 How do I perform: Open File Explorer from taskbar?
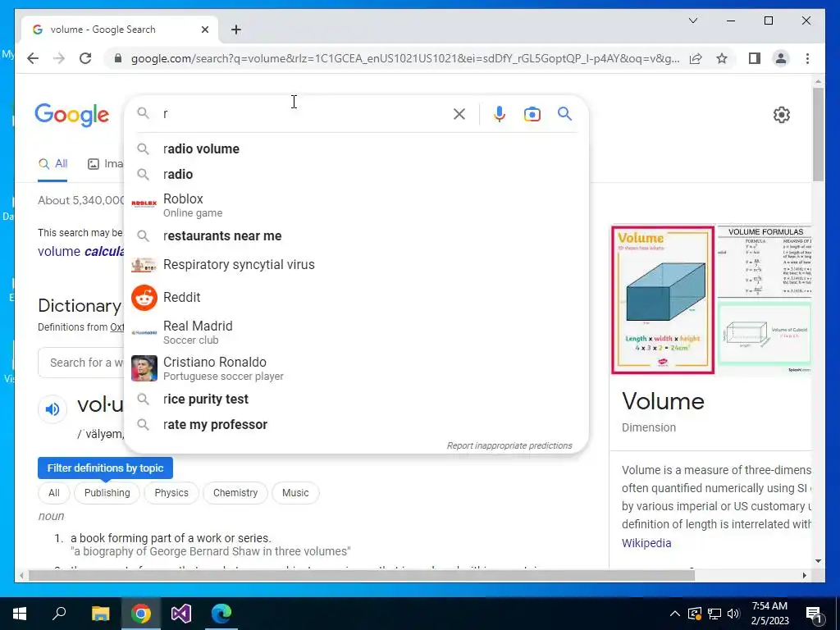point(100,614)
